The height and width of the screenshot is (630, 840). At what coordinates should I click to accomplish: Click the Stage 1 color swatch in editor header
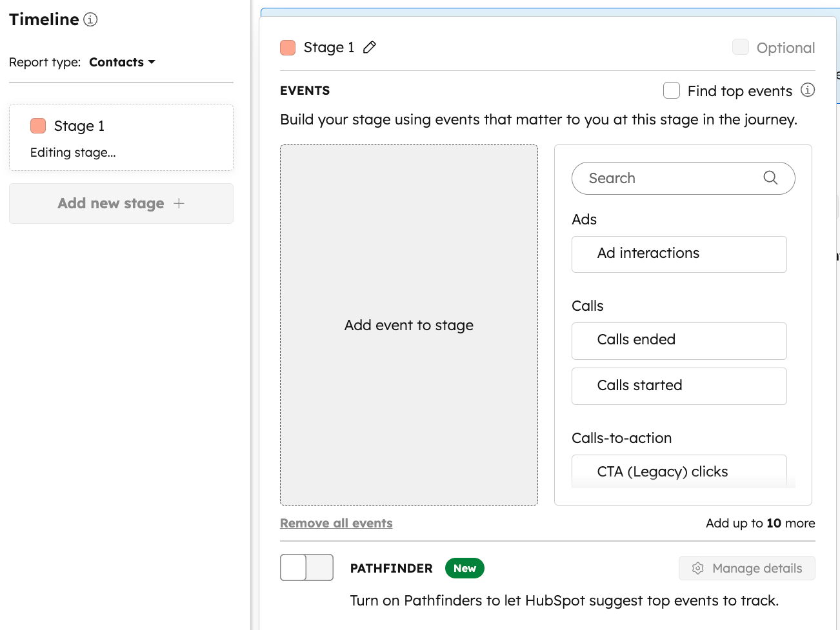(288, 47)
